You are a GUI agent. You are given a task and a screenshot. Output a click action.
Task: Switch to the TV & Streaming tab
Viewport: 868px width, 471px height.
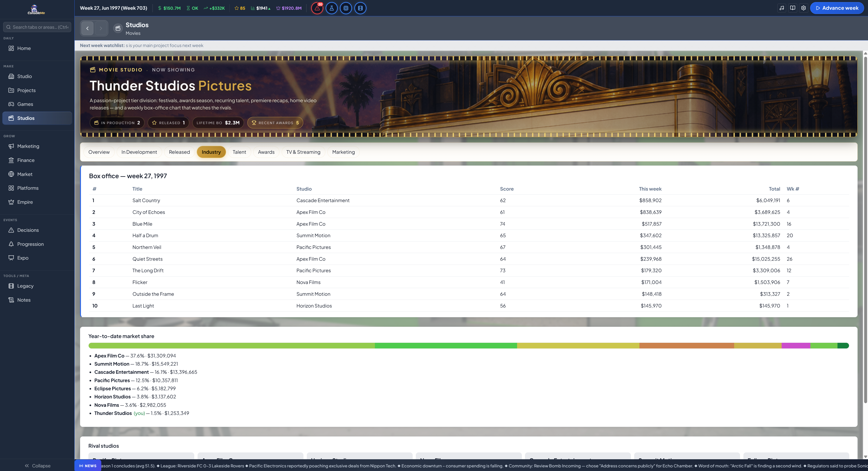pos(303,152)
